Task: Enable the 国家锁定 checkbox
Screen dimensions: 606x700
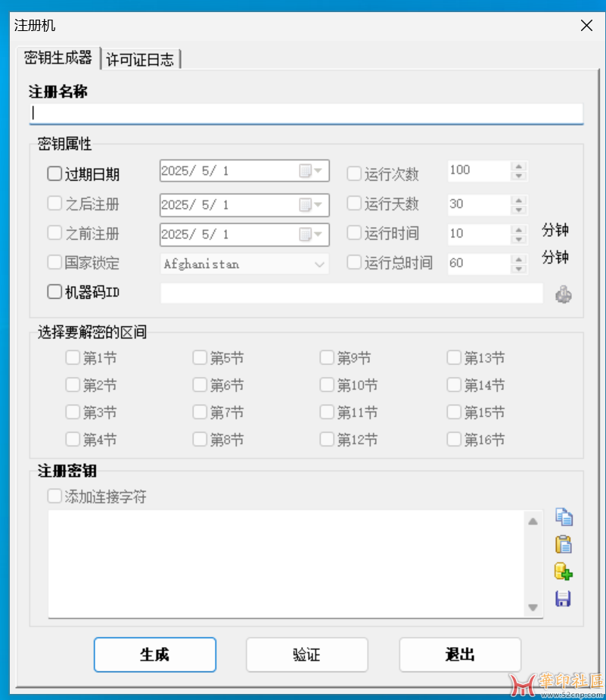Action: pos(54,263)
